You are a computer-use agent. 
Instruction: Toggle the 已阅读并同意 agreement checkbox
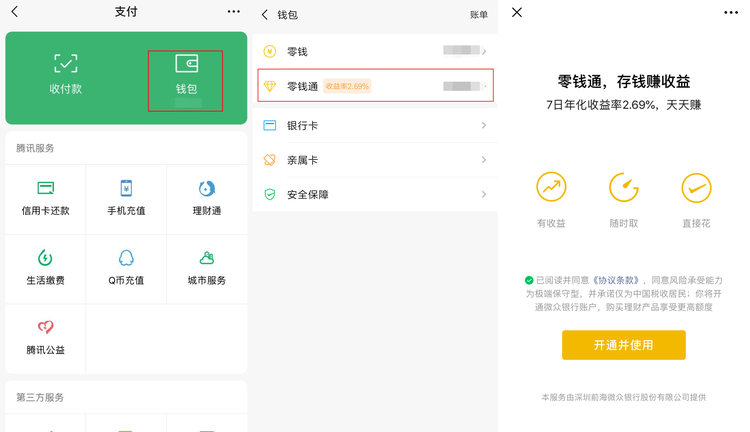point(529,280)
